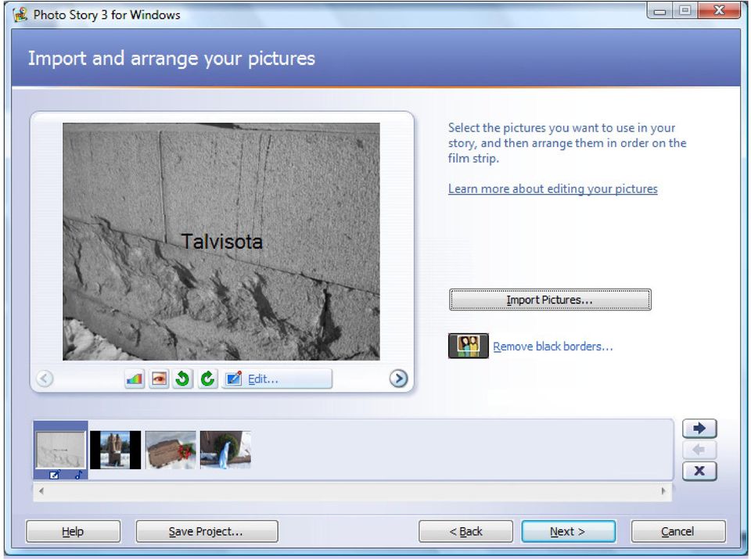
Task: Click the Save Project… button
Action: pos(207,531)
